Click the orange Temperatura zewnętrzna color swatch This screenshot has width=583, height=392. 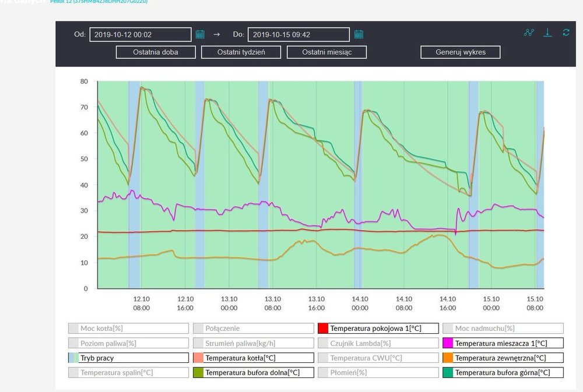[x=448, y=358]
